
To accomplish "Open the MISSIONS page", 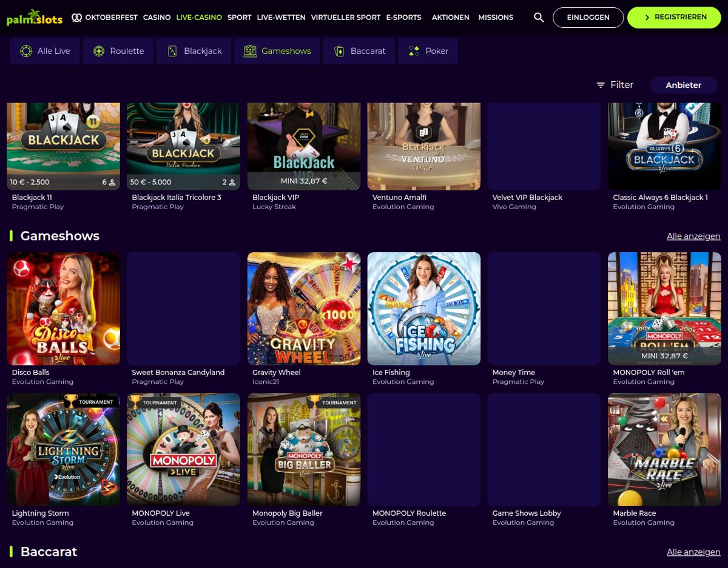I will 496,18.
